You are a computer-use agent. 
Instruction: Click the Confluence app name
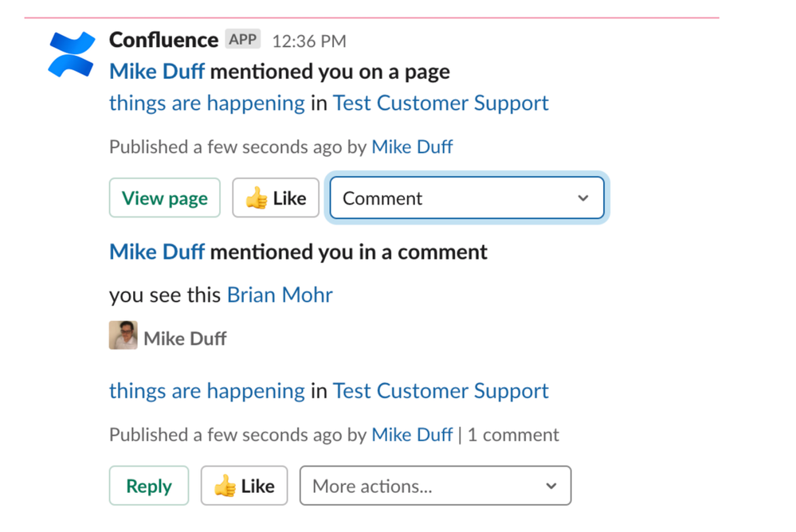point(163,40)
